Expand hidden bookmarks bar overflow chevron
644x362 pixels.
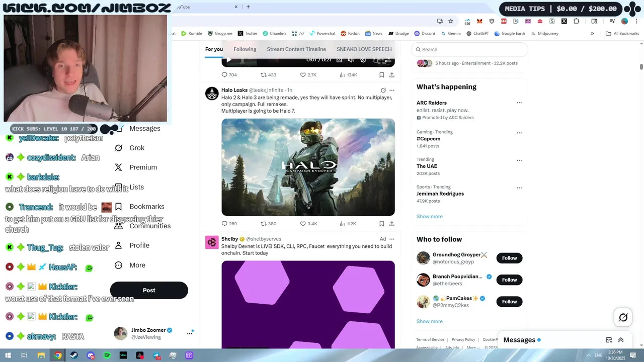(592, 34)
